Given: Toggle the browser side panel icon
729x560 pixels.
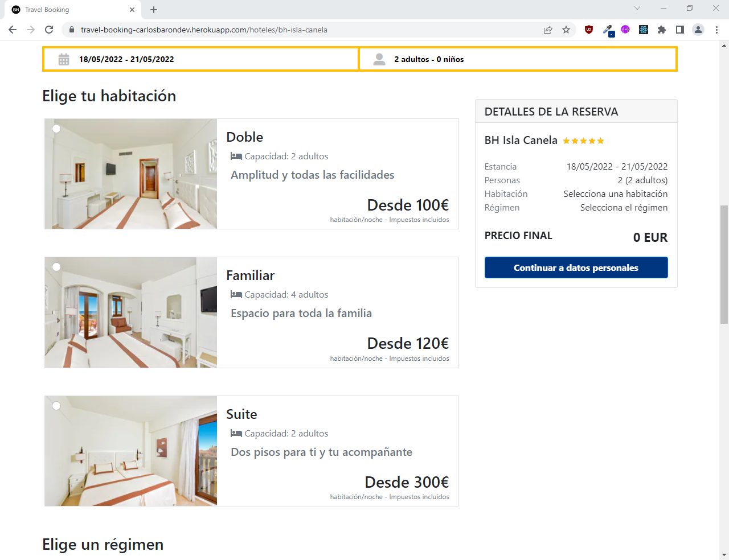Looking at the screenshot, I should 680,30.
